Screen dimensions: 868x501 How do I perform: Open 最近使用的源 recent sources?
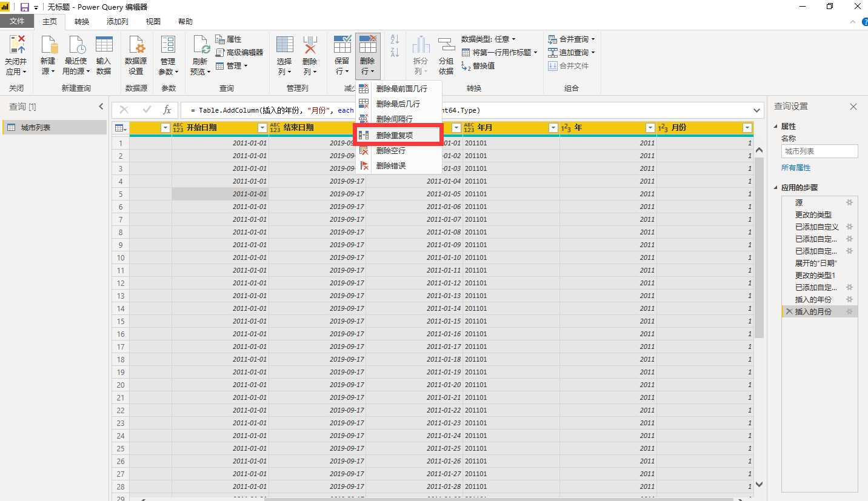point(76,55)
